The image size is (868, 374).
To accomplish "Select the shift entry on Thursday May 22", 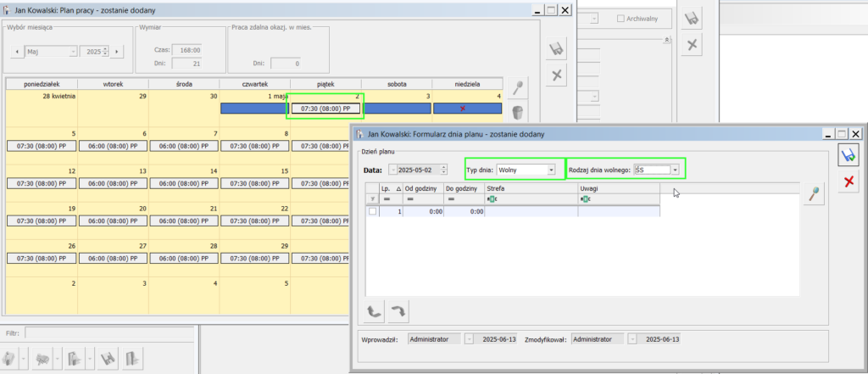I will 254,220.
